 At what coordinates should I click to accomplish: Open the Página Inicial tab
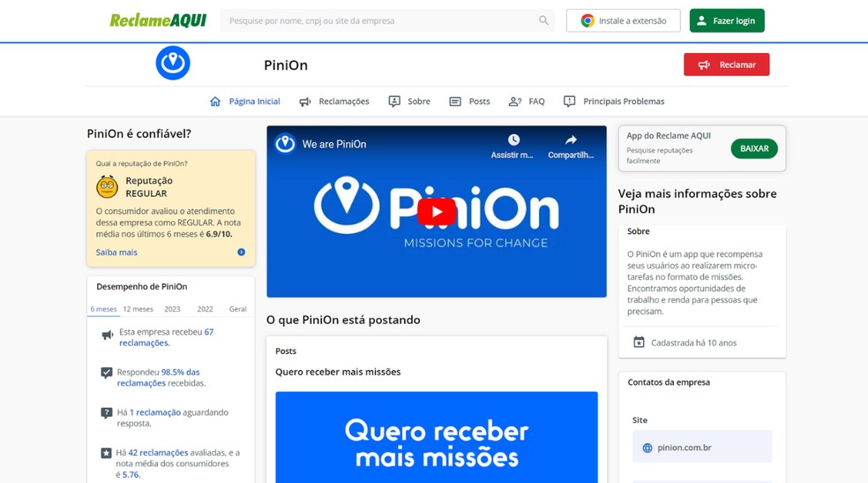245,102
